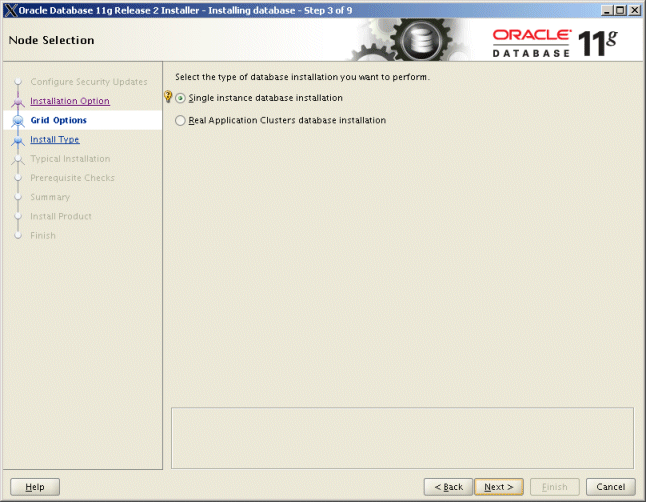Proceed with the Next button
This screenshot has height=502, width=646.
pos(499,487)
